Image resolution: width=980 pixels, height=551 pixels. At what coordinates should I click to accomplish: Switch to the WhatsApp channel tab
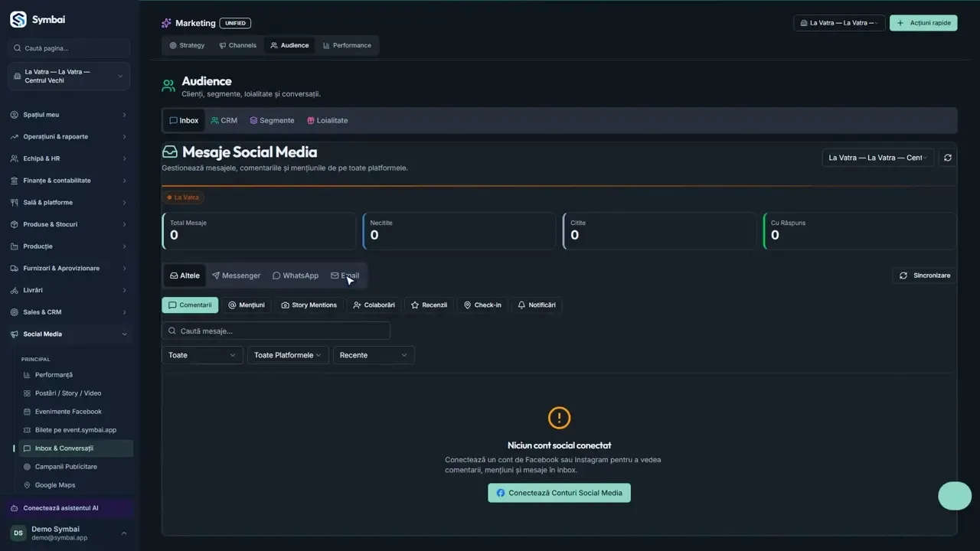point(296,275)
